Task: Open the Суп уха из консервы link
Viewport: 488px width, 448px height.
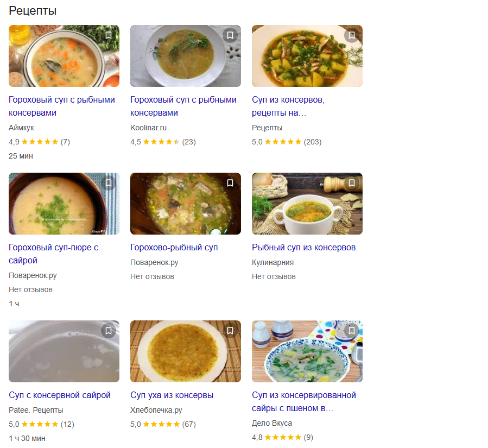Action: 172,395
